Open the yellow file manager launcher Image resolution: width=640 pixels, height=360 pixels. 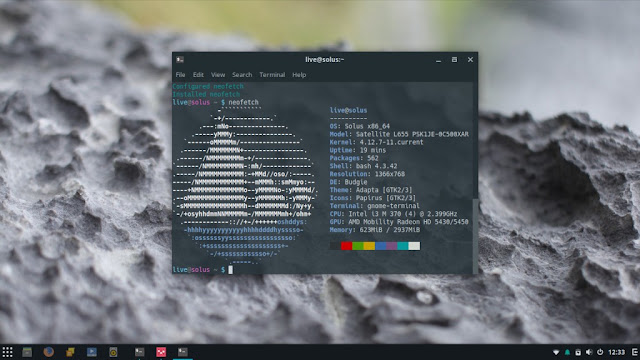(x=70, y=352)
